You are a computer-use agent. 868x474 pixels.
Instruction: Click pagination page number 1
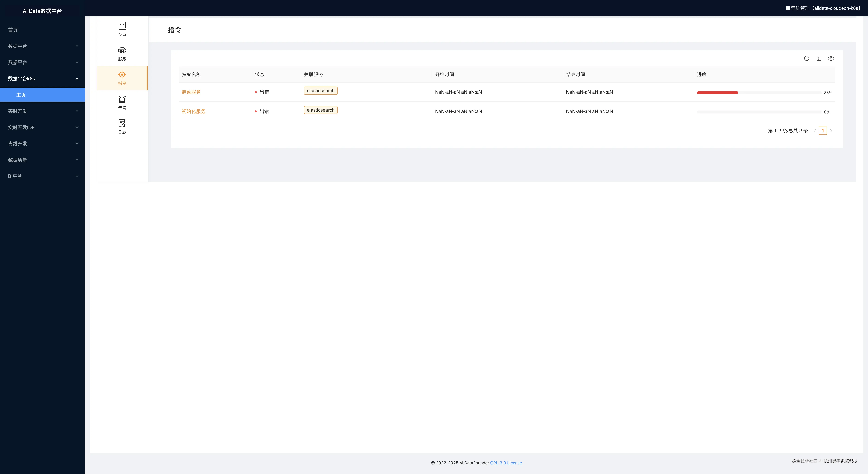(823, 131)
